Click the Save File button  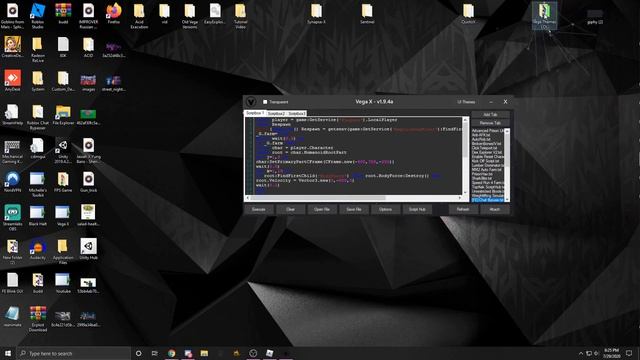click(x=353, y=209)
